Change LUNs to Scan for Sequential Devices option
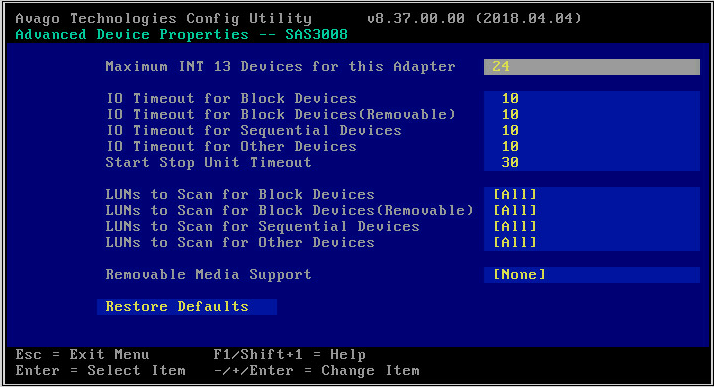 pyautogui.click(x=592, y=227)
